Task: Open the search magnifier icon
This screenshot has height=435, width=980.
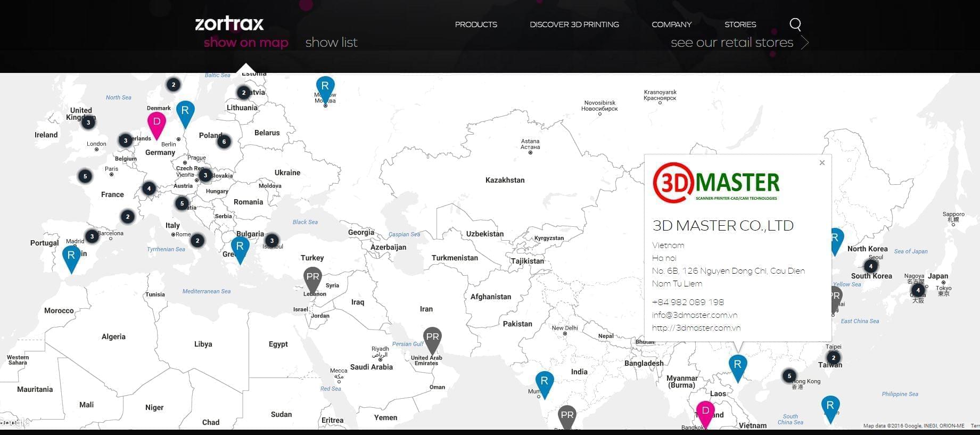Action: point(795,24)
